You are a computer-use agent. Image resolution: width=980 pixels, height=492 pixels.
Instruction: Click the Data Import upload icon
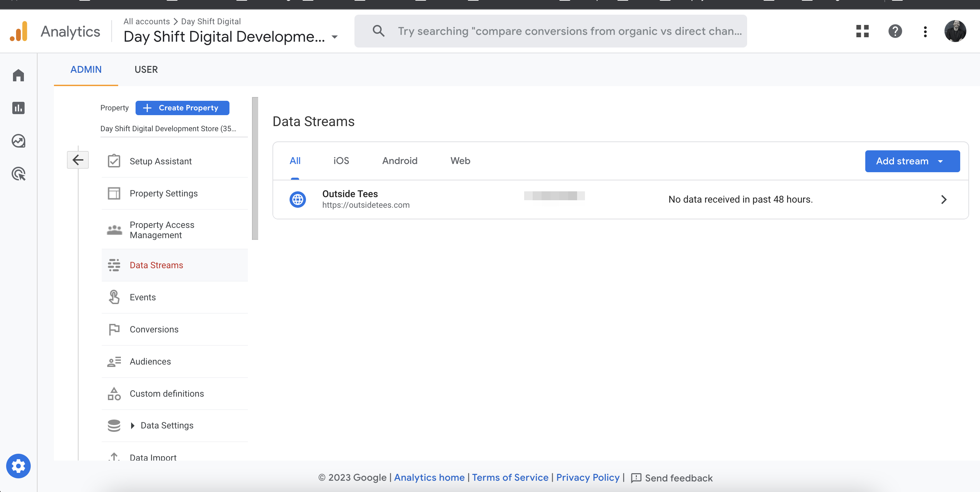[x=114, y=456]
